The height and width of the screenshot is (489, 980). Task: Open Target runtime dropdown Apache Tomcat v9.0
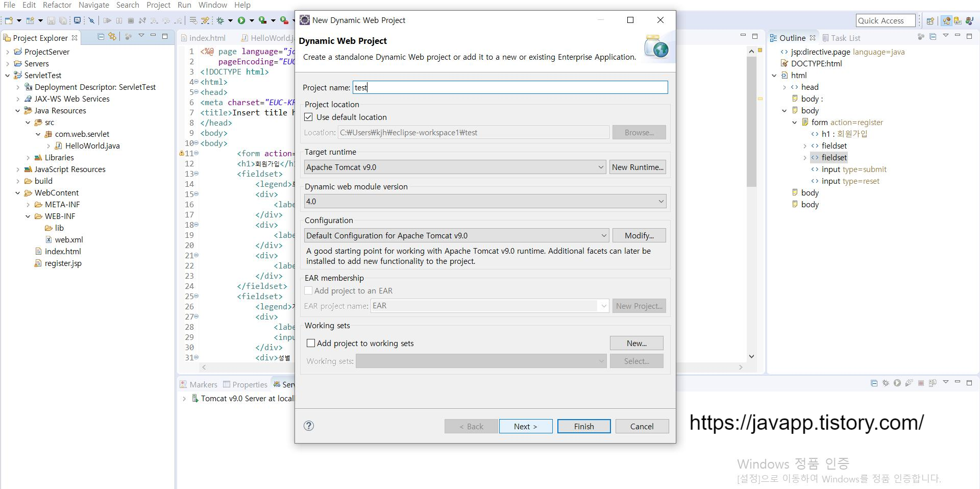coord(455,167)
